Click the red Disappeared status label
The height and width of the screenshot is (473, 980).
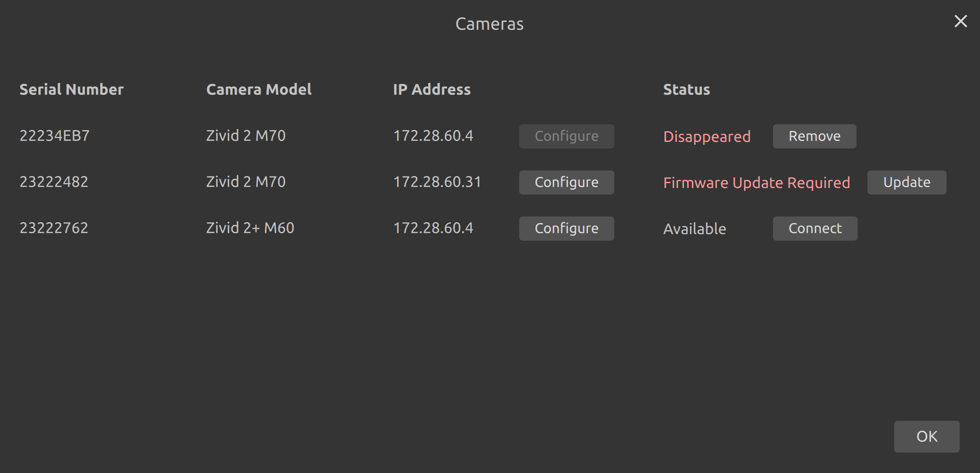point(707,137)
